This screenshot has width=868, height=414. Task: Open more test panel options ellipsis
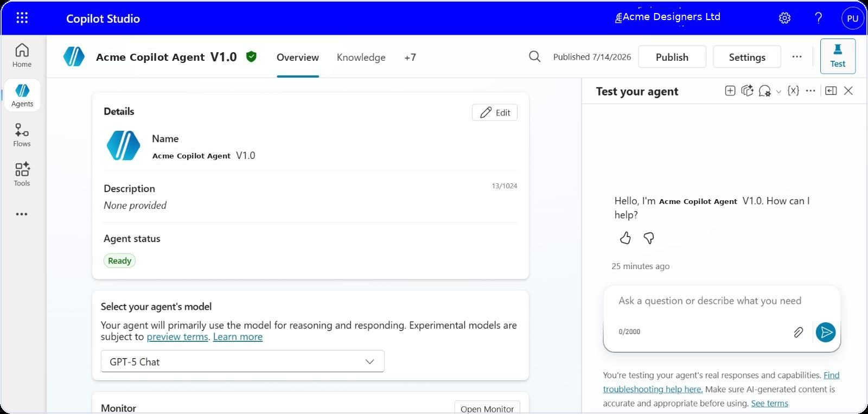pyautogui.click(x=810, y=91)
